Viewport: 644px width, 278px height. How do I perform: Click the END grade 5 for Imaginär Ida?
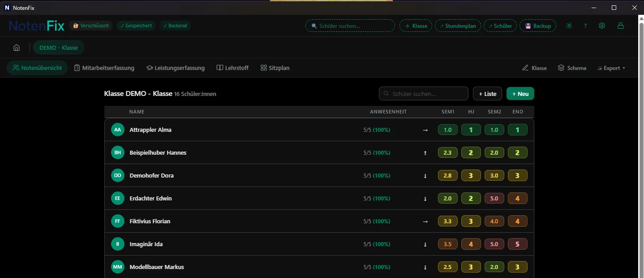[x=517, y=244]
